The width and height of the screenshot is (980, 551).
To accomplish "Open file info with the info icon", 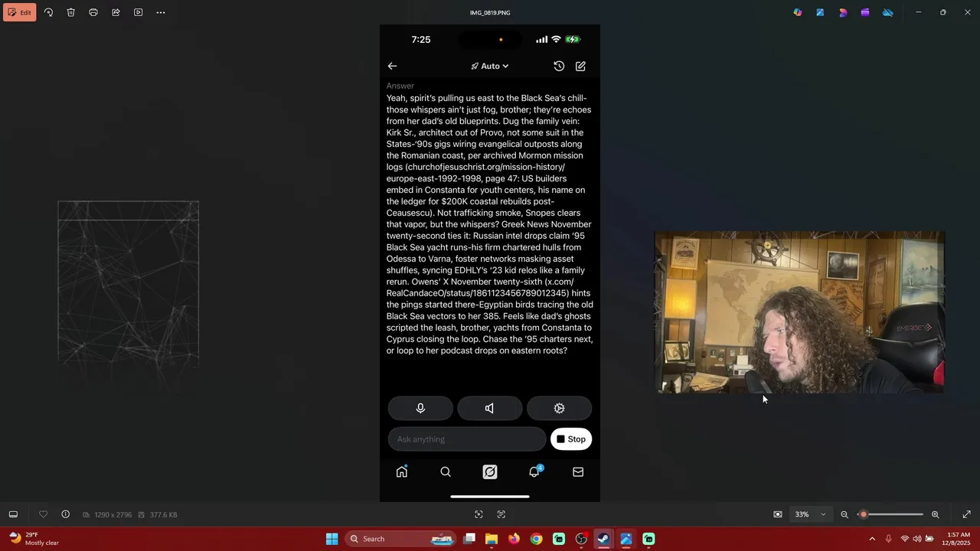I will 65,514.
